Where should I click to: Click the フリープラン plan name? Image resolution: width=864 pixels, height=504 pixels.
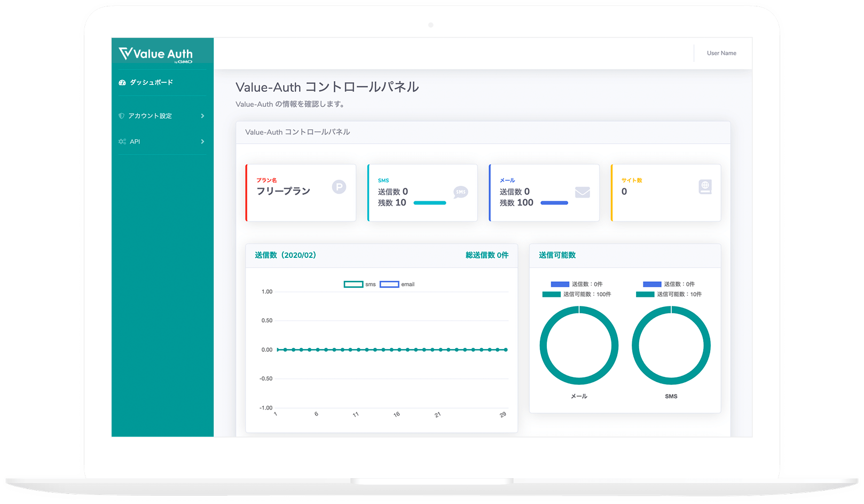pyautogui.click(x=283, y=191)
